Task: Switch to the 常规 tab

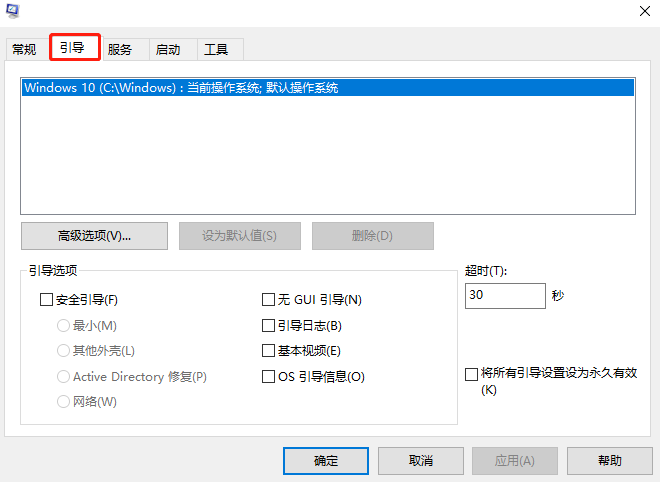Action: [x=24, y=49]
